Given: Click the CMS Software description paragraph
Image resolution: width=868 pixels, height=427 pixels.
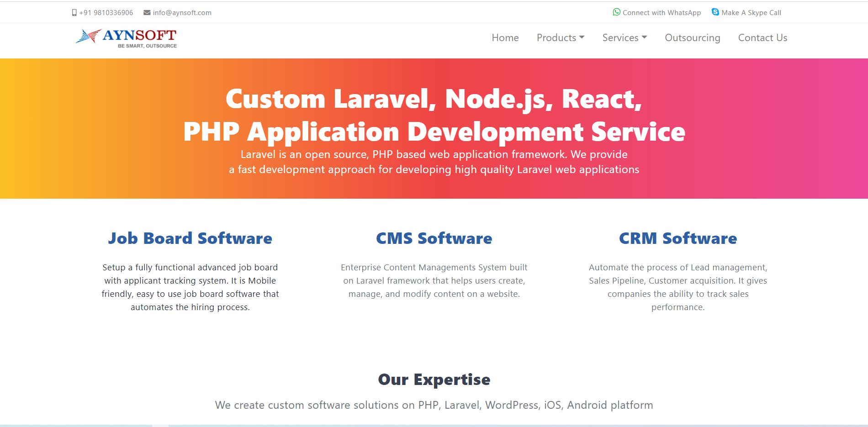Looking at the screenshot, I should click(434, 281).
